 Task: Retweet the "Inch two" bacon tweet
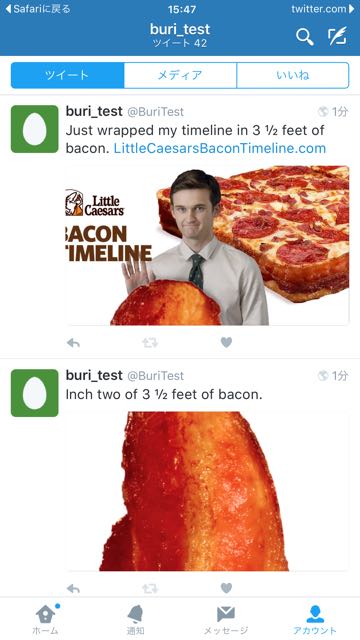point(150,588)
